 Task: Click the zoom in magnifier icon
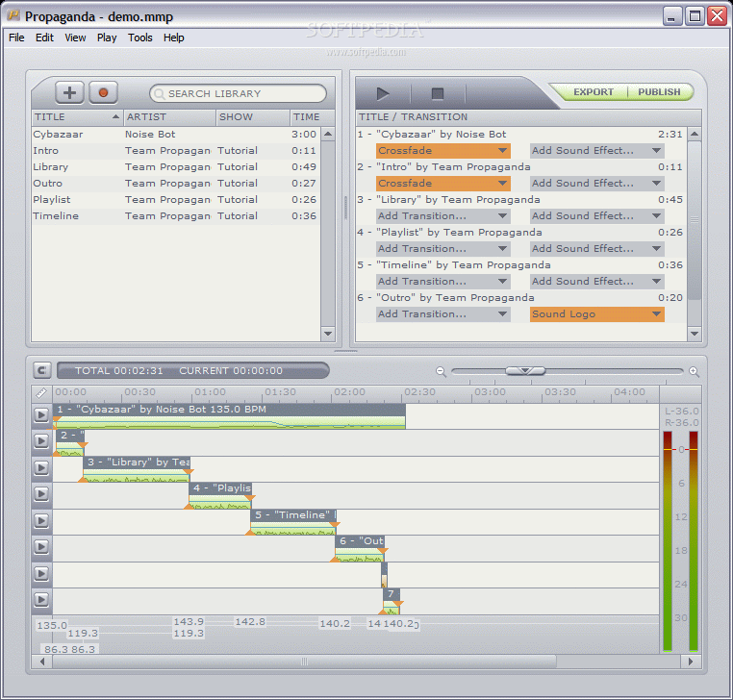pyautogui.click(x=694, y=371)
